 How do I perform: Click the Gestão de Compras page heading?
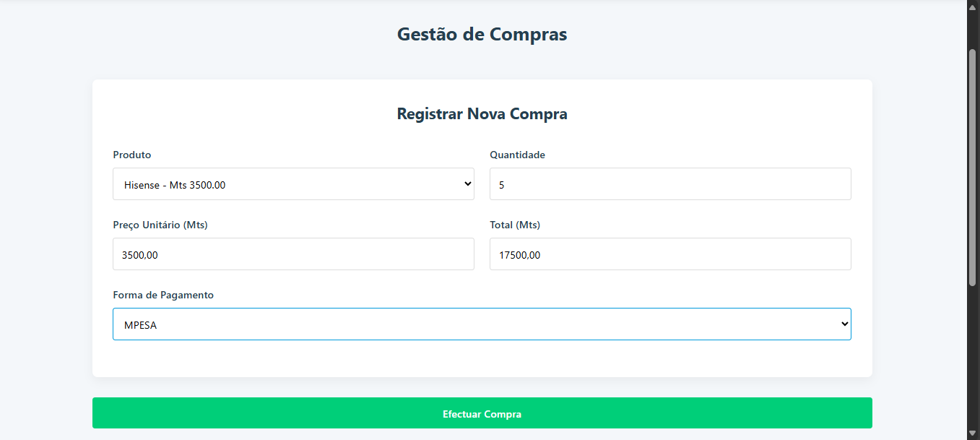click(x=482, y=34)
